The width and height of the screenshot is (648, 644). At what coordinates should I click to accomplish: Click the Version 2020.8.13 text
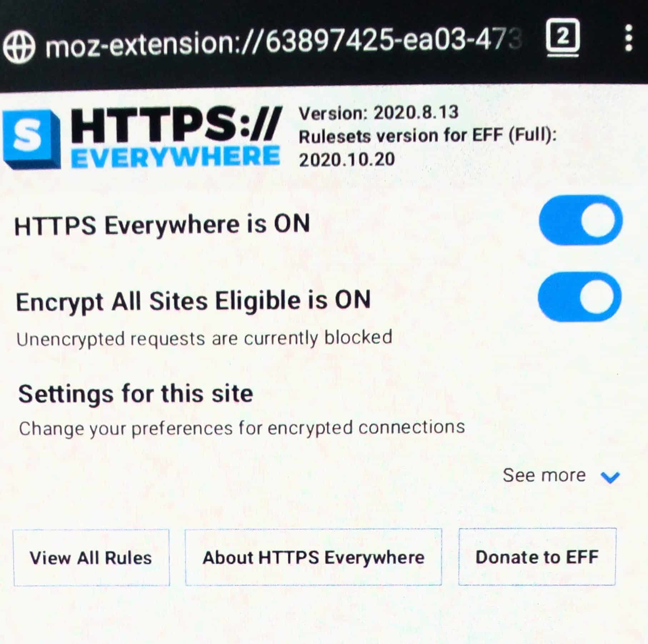tap(379, 113)
